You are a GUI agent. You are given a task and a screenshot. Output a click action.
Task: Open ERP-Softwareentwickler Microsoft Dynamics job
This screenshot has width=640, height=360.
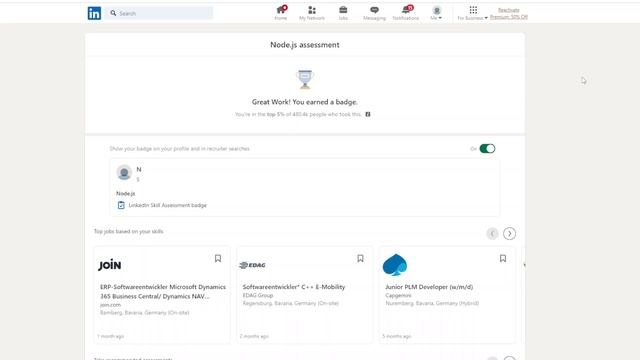tap(163, 291)
